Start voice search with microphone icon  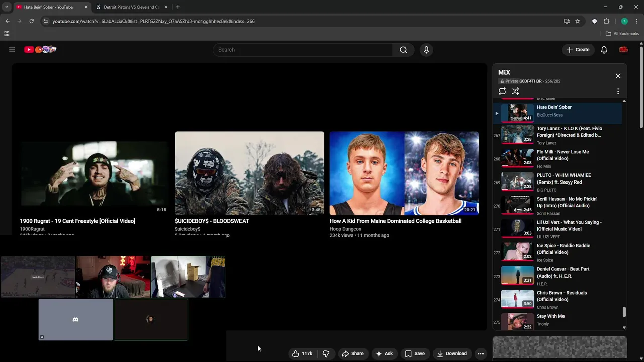click(x=426, y=50)
